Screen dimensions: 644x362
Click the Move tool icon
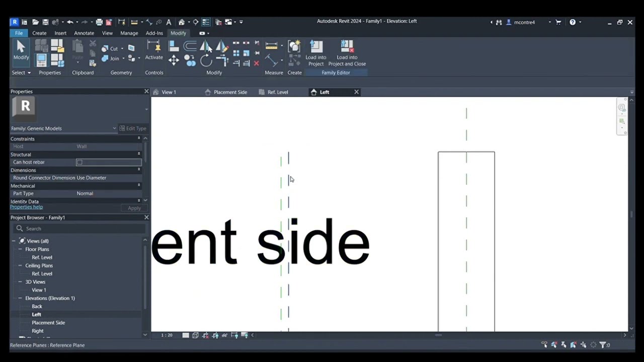pos(174,61)
